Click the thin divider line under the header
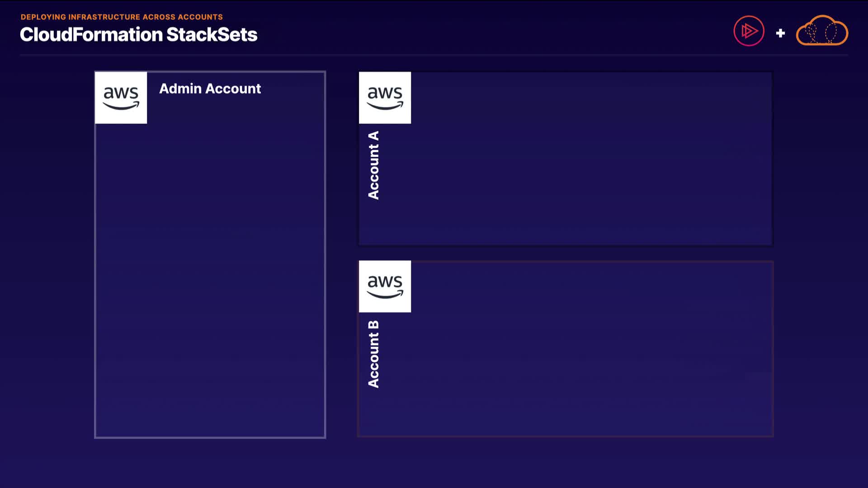Image resolution: width=868 pixels, height=488 pixels. (x=434, y=55)
